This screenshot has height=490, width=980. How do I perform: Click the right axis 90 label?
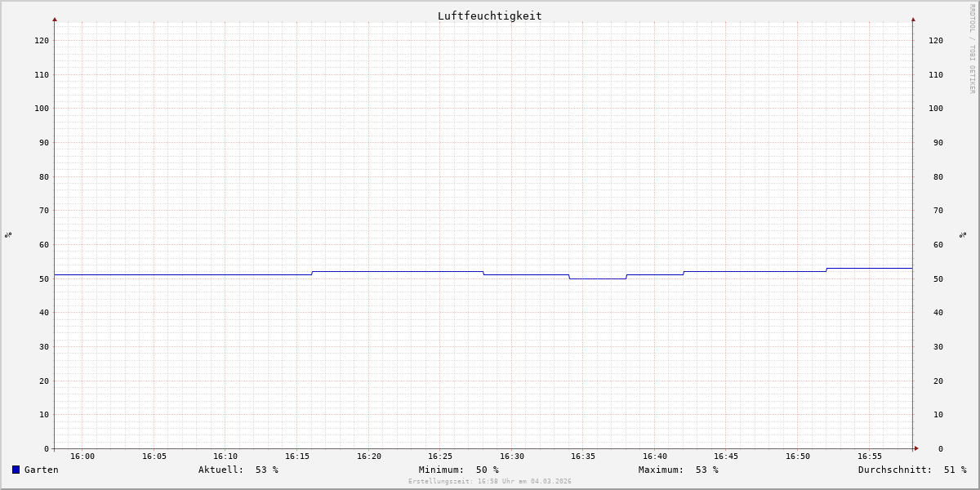pos(938,143)
